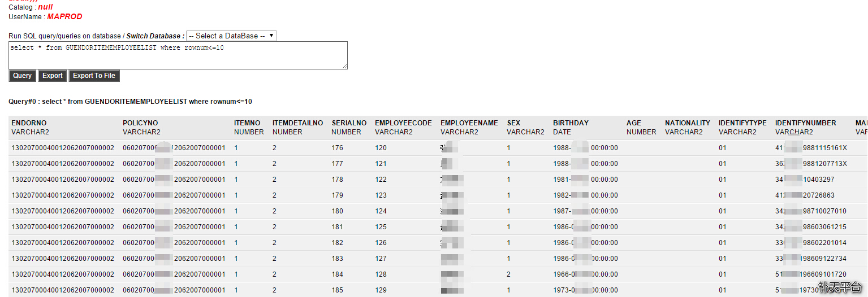Click the ITEMDETAILNO column header
This screenshot has width=868, height=297.
(297, 123)
